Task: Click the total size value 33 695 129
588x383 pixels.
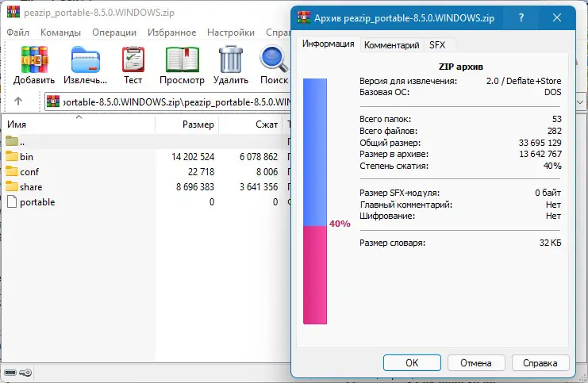Action: pyautogui.click(x=540, y=143)
